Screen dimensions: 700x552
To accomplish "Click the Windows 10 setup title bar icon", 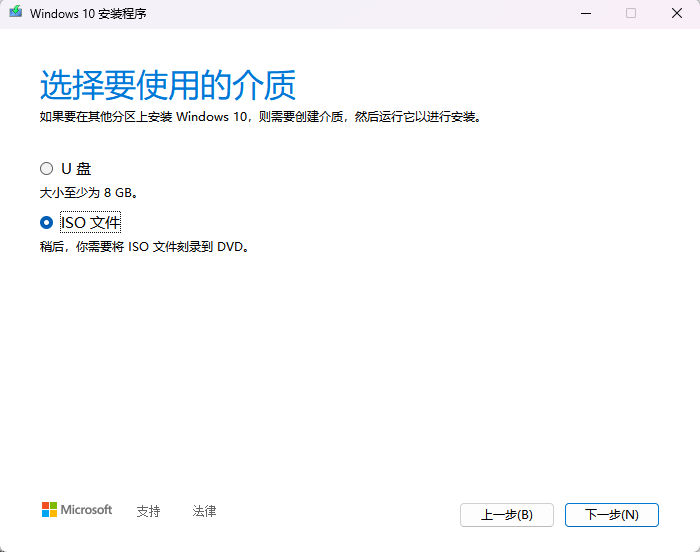I will click(x=16, y=12).
